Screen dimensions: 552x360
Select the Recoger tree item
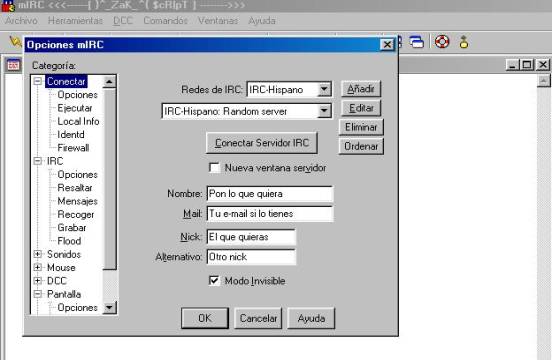76,215
